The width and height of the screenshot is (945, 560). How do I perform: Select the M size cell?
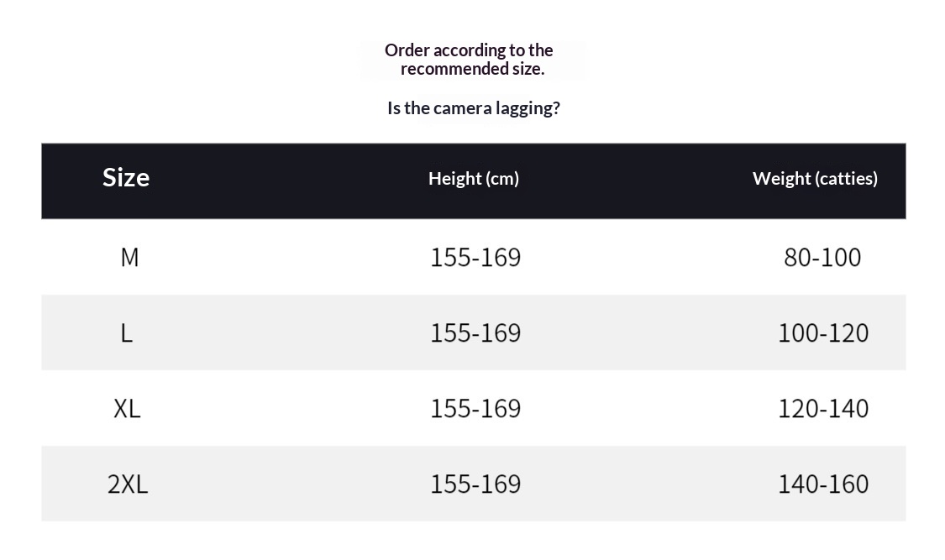[x=129, y=257]
